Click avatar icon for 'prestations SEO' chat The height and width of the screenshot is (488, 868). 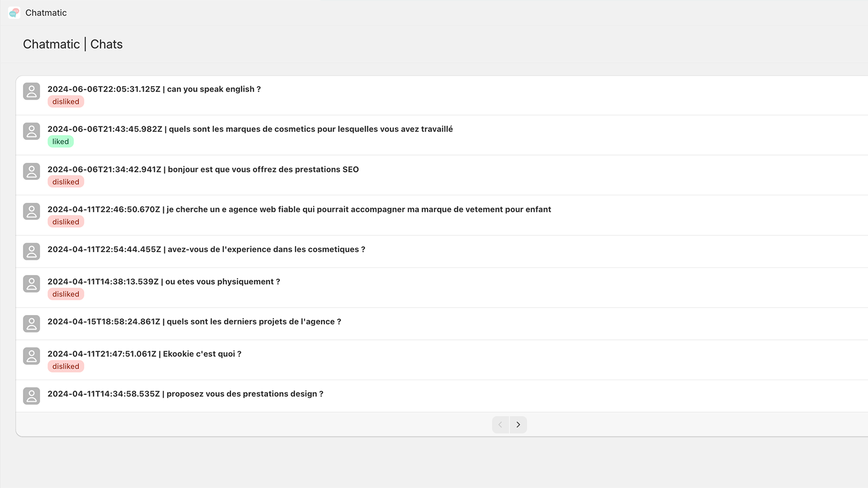point(31,171)
